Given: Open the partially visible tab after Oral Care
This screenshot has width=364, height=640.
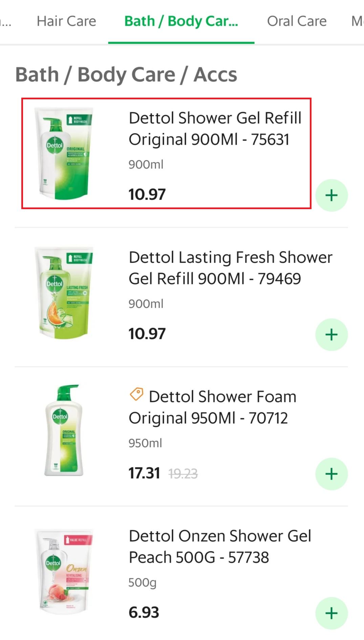Looking at the screenshot, I should coord(357,21).
